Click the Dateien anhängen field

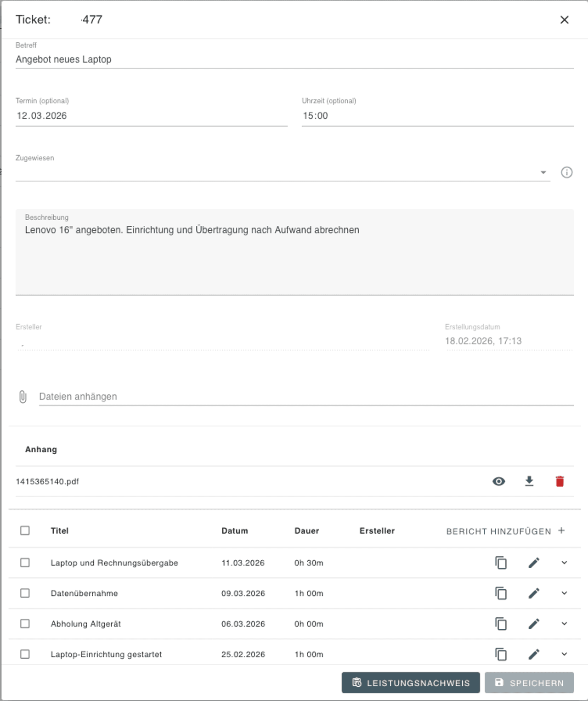[306, 397]
